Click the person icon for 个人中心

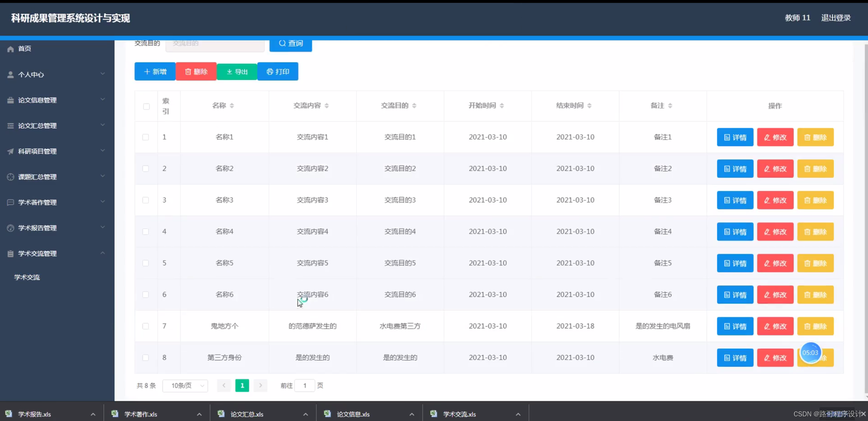(x=10, y=75)
